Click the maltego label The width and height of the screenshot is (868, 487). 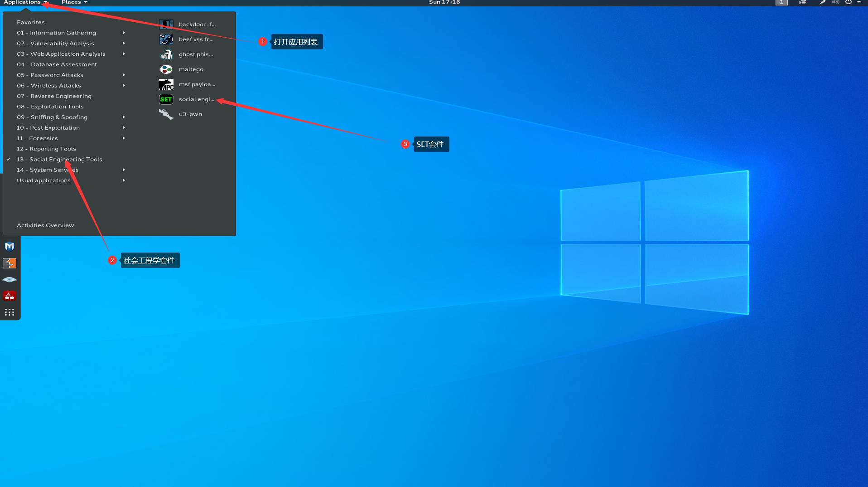pyautogui.click(x=191, y=69)
